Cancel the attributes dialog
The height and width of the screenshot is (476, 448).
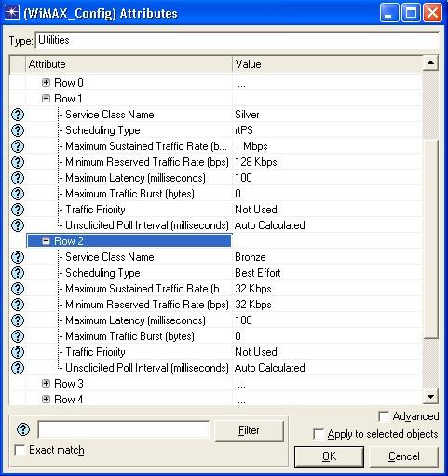click(x=404, y=456)
